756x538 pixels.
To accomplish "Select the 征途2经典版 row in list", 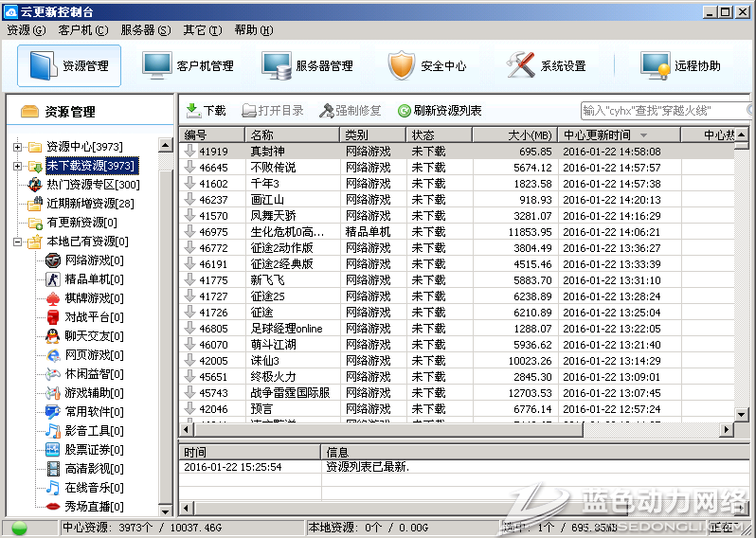I will [x=280, y=264].
